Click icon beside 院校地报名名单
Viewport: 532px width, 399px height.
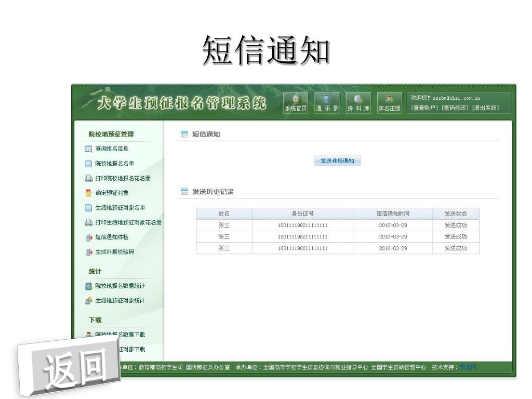[88, 164]
